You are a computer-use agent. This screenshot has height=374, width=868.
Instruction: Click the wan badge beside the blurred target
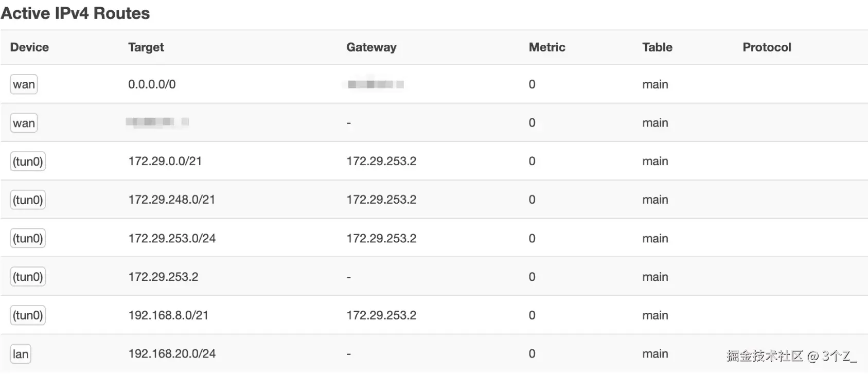click(24, 123)
